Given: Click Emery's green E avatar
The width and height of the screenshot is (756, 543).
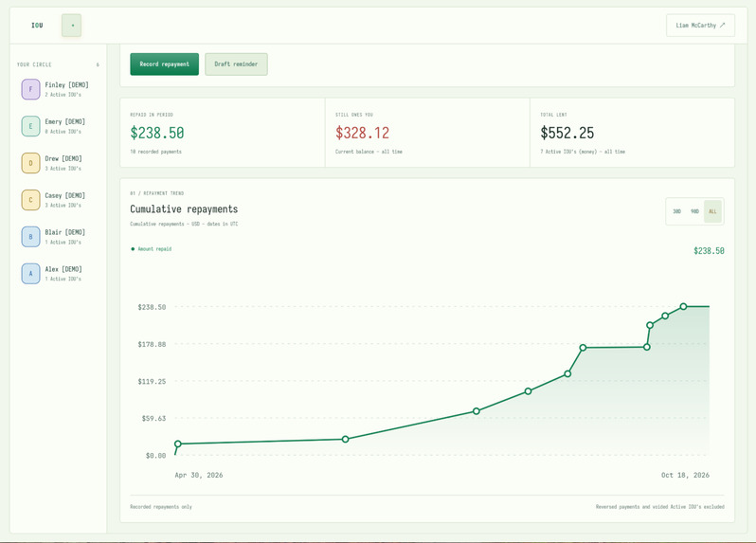Looking at the screenshot, I should [x=31, y=126].
